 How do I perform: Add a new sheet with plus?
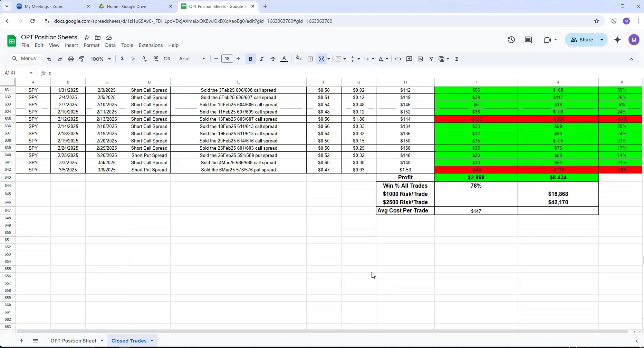point(21,341)
